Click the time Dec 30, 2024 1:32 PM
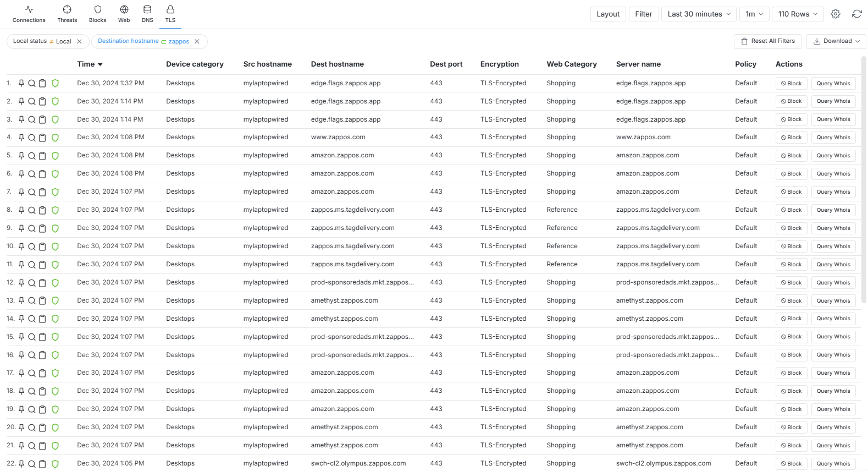 (x=110, y=83)
